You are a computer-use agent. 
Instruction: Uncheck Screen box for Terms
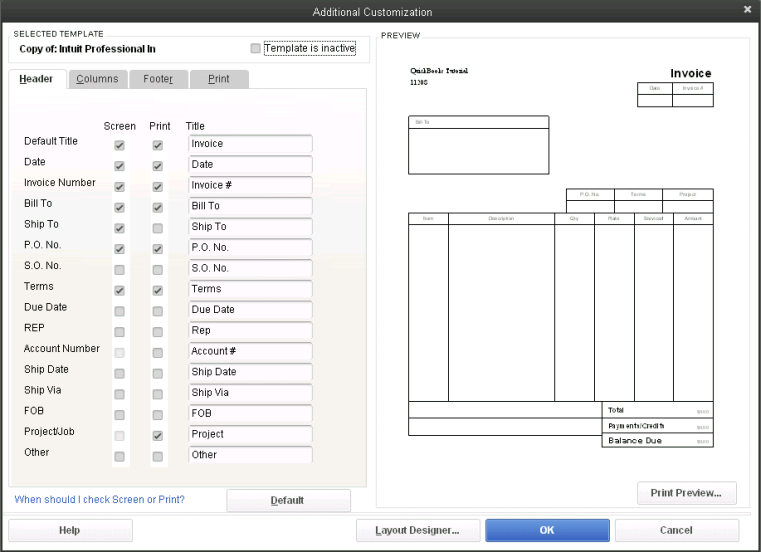pos(119,291)
